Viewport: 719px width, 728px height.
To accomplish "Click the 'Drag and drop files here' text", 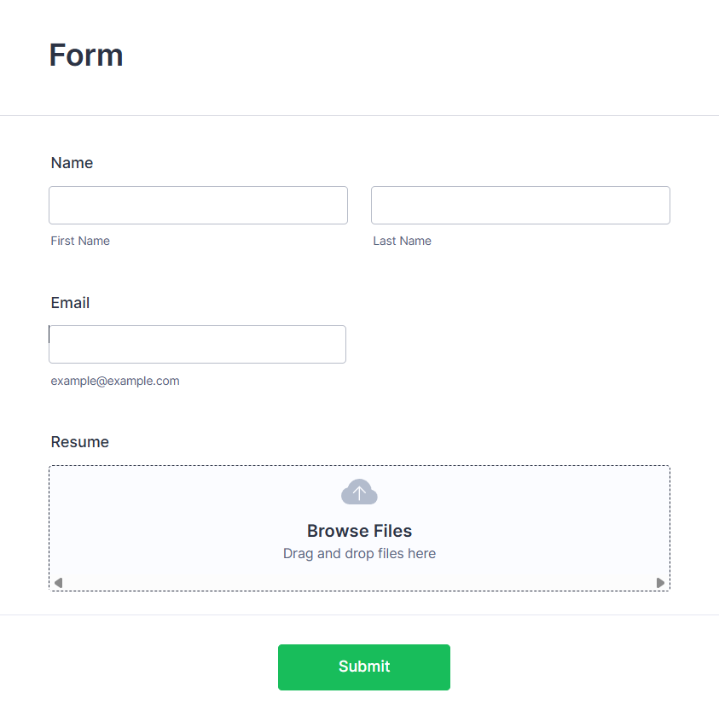I will pyautogui.click(x=359, y=554).
